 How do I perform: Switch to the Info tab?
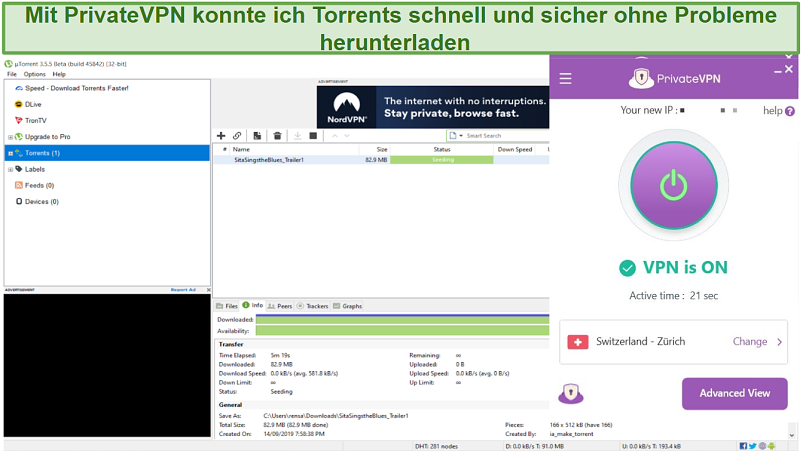(x=253, y=305)
